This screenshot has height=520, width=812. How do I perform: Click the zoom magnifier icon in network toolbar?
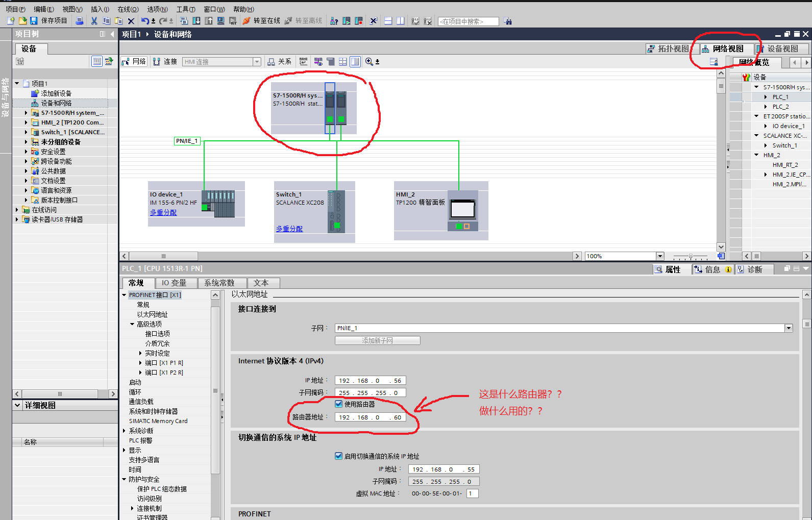(369, 62)
